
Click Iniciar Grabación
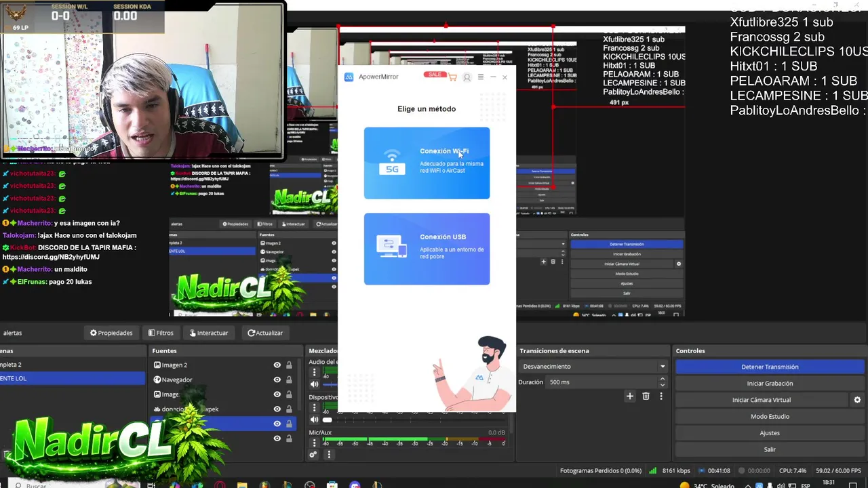[770, 384]
